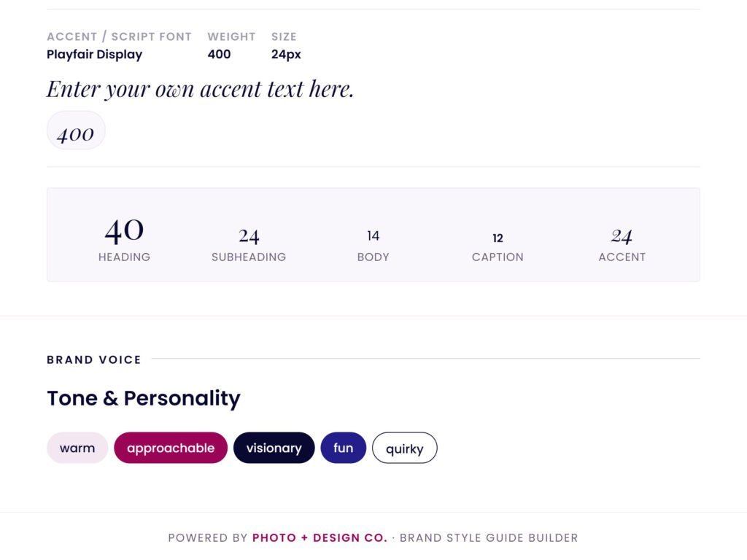Click the Brand Voice section label
Screen dimensions: 747x560
pos(93,359)
